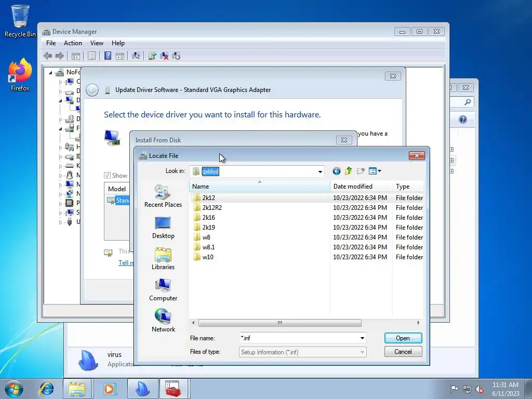Collapse the root computer node in tree
This screenshot has height=399, width=532.
50,72
